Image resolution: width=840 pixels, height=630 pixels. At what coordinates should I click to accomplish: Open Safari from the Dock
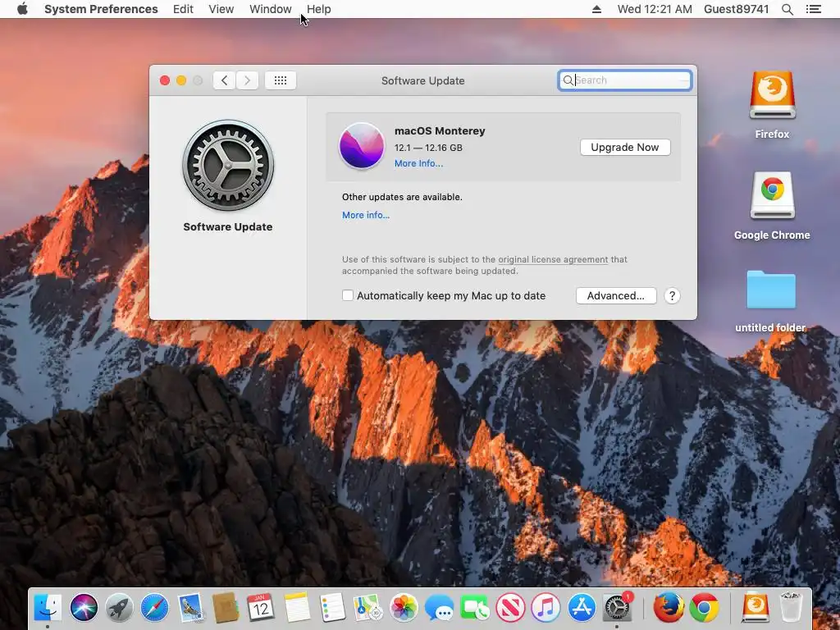(154, 608)
